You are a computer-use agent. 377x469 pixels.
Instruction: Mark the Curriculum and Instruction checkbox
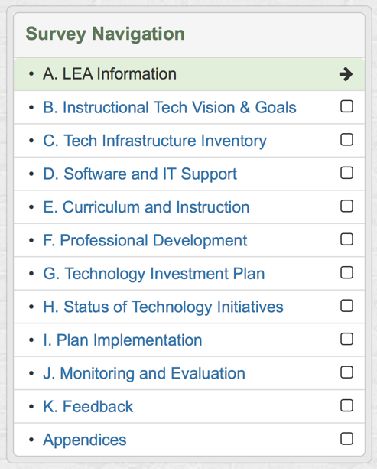pos(347,206)
